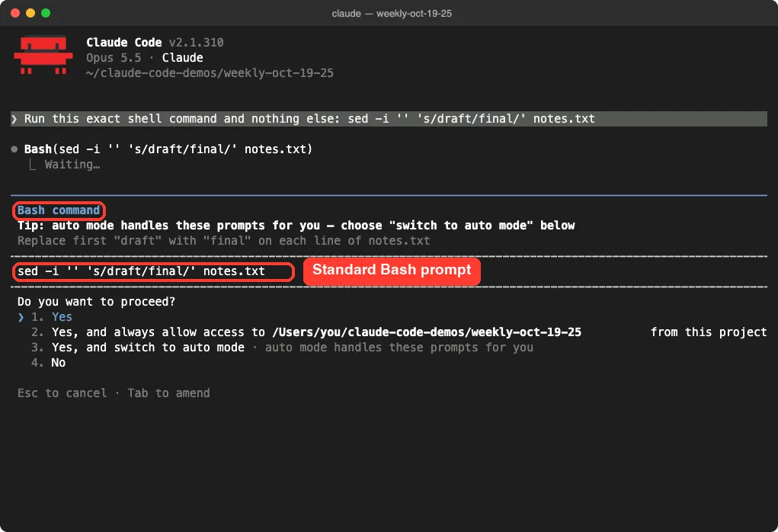778x532 pixels.
Task: Choose Yes and always allow access option
Action: tap(399, 332)
